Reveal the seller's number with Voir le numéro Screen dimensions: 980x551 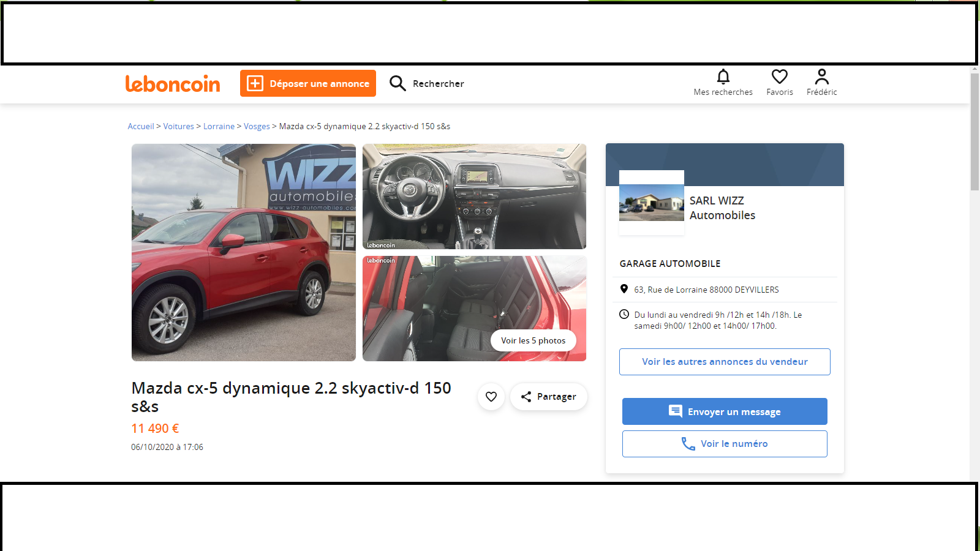click(x=725, y=444)
